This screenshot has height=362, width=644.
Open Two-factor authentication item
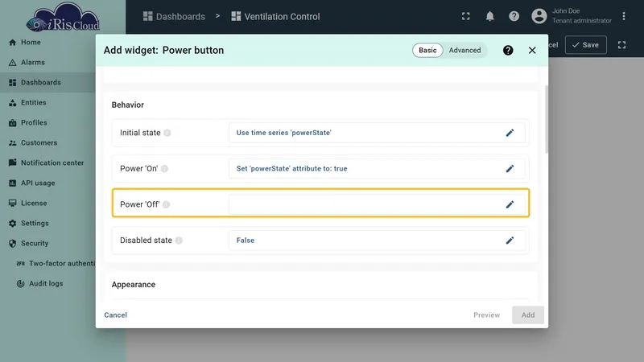pos(55,264)
